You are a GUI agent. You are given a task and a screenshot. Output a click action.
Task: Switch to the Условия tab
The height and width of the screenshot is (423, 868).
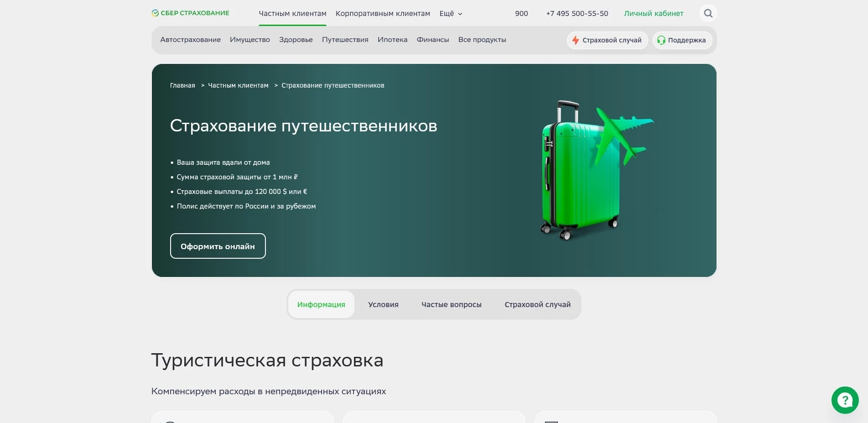pos(383,304)
